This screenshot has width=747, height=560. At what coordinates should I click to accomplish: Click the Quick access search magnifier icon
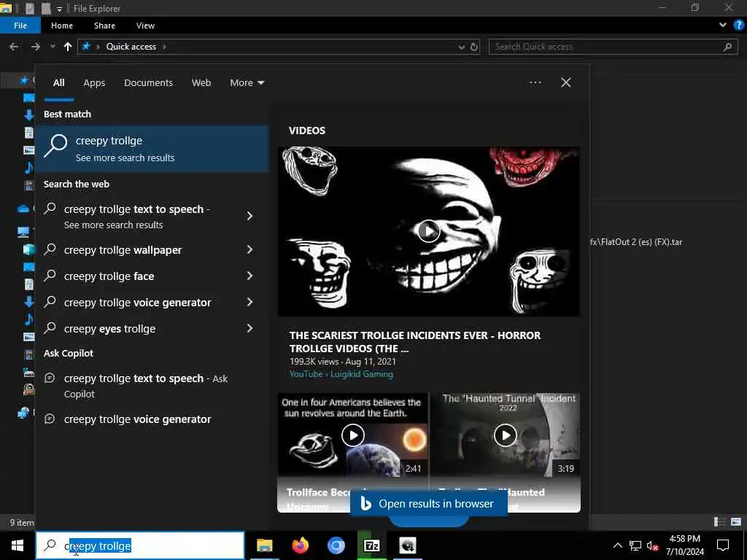click(727, 47)
